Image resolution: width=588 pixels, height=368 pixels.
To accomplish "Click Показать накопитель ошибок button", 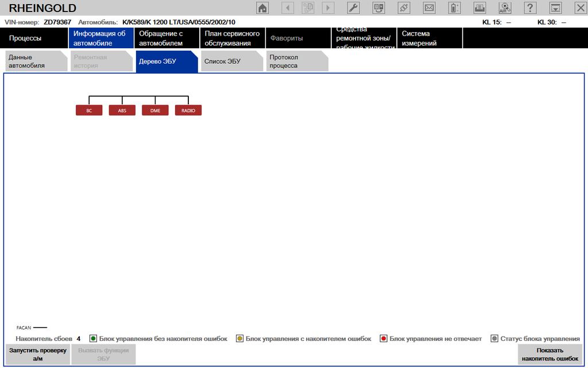I will click(x=550, y=354).
